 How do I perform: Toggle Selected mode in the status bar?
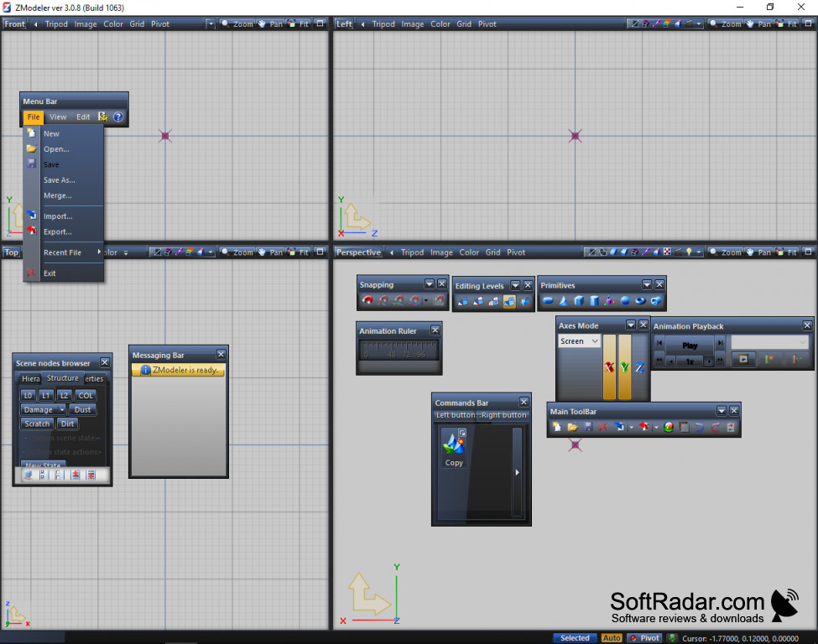[575, 638]
